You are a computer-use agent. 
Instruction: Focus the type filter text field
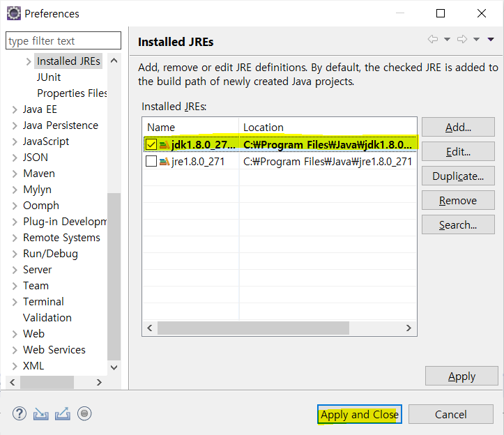point(63,41)
